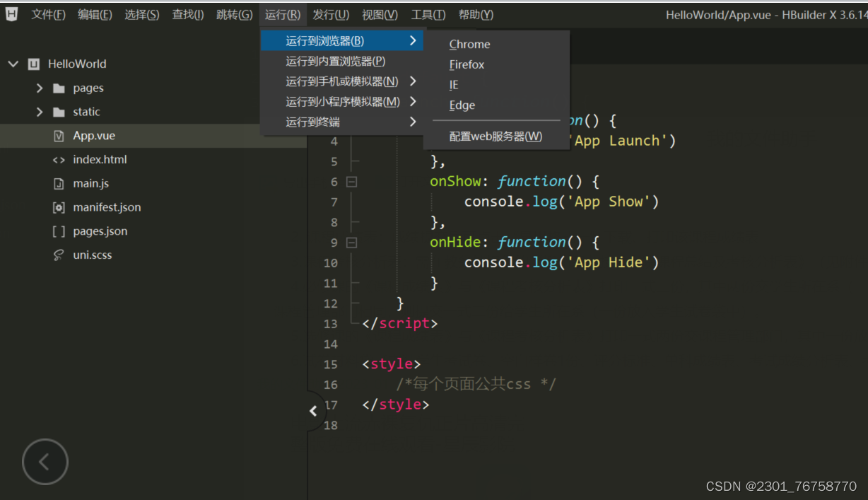Collapse the onShow function fold on line 6
Image resolution: width=868 pixels, height=500 pixels.
pos(351,182)
